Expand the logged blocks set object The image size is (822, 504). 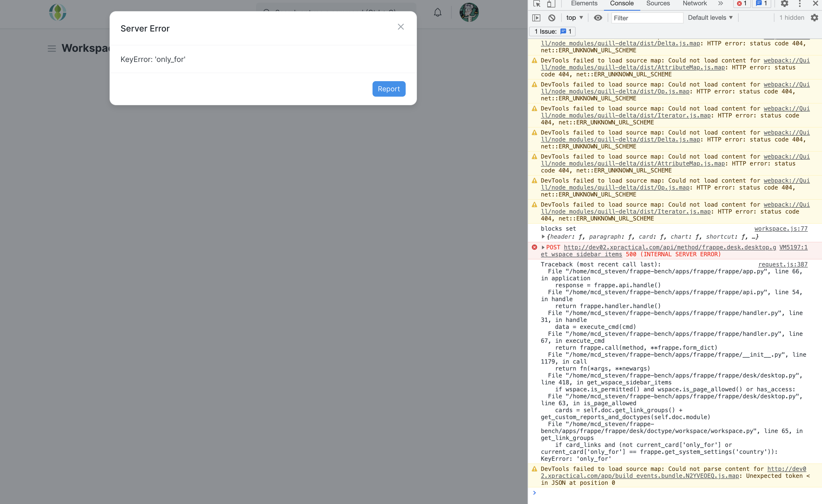click(x=543, y=237)
